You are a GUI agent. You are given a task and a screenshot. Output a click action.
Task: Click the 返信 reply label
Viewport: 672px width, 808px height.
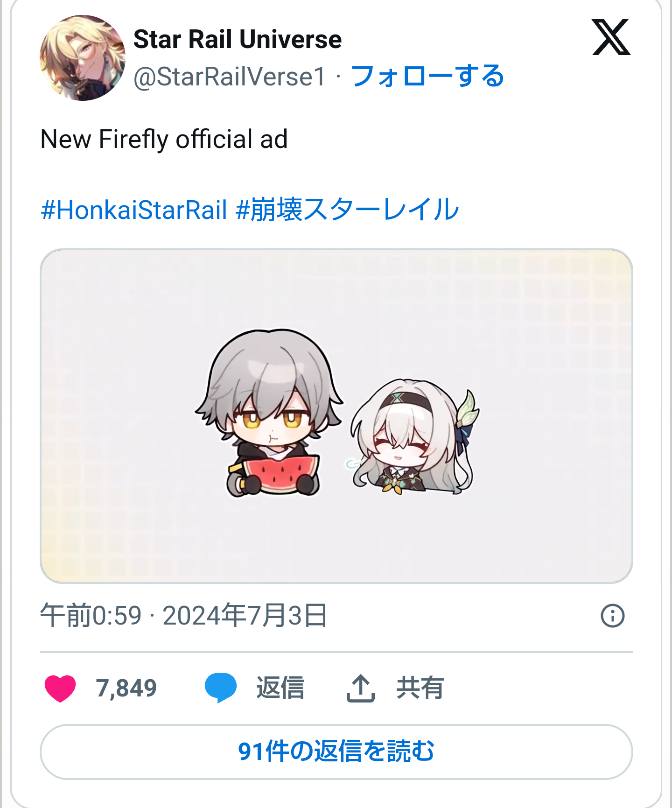point(280,688)
